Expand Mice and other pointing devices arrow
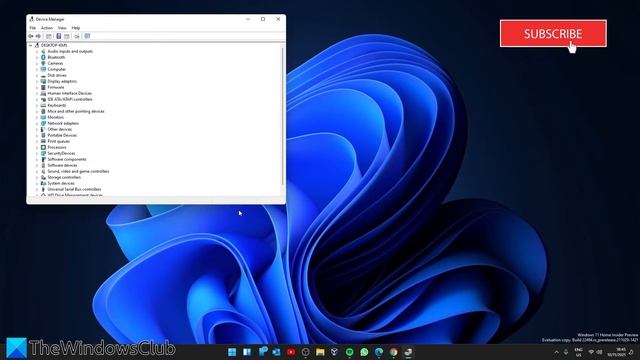640x360 pixels. (x=37, y=111)
